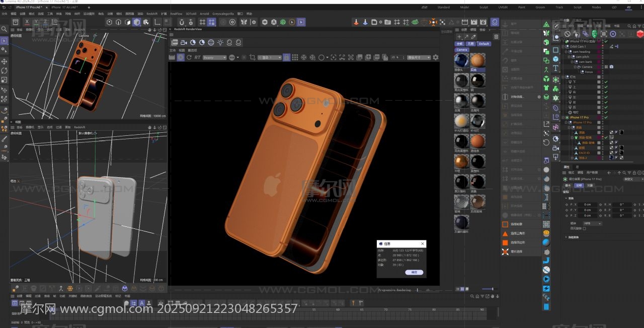644x328 pixels.
Task: Click the globe icon in the RenderView toolbar
Action: coord(211,42)
